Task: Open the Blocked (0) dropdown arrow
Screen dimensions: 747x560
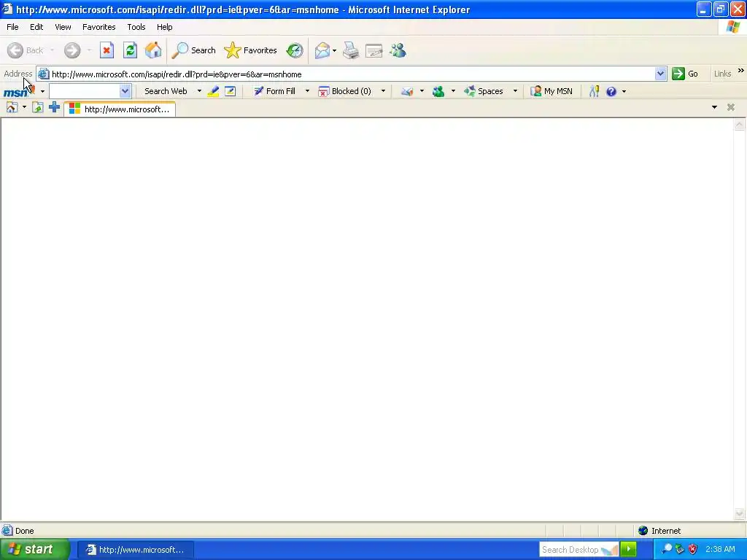Action: pos(383,91)
